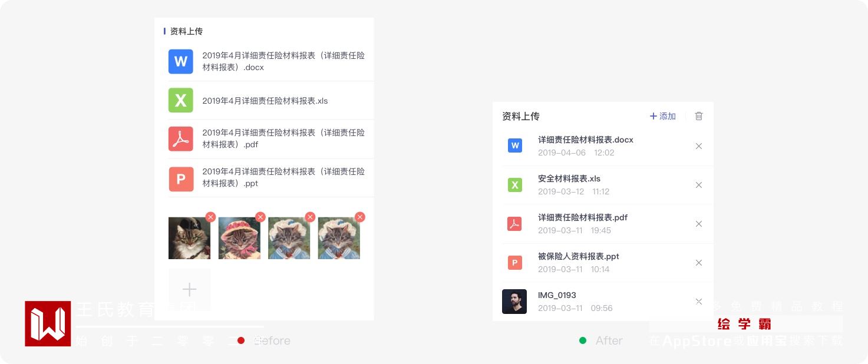868x364 pixels.
Task: Remove 被保险人资料报表.ppt with its X
Action: coord(699,263)
